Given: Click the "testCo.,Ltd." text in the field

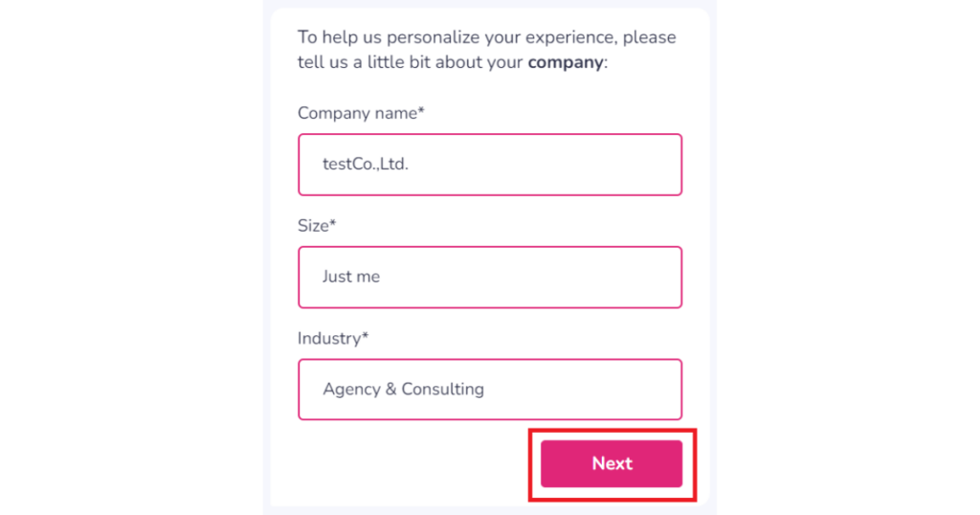Looking at the screenshot, I should coord(366,165).
